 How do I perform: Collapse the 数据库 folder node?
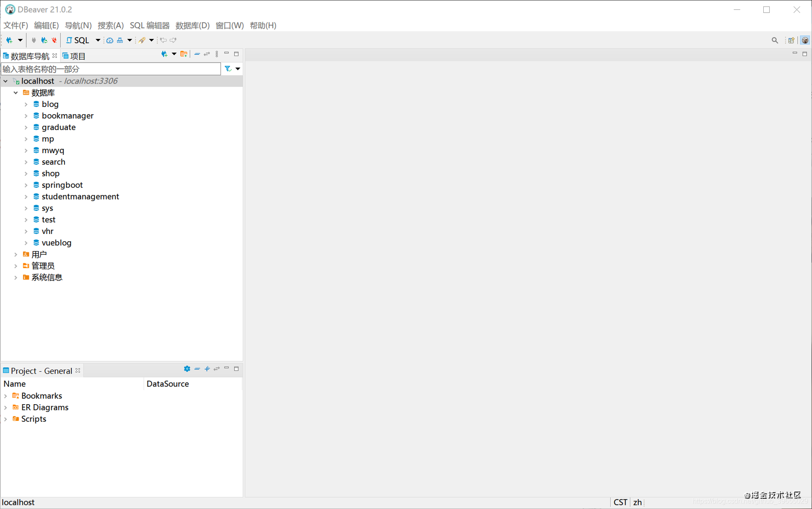pyautogui.click(x=16, y=93)
